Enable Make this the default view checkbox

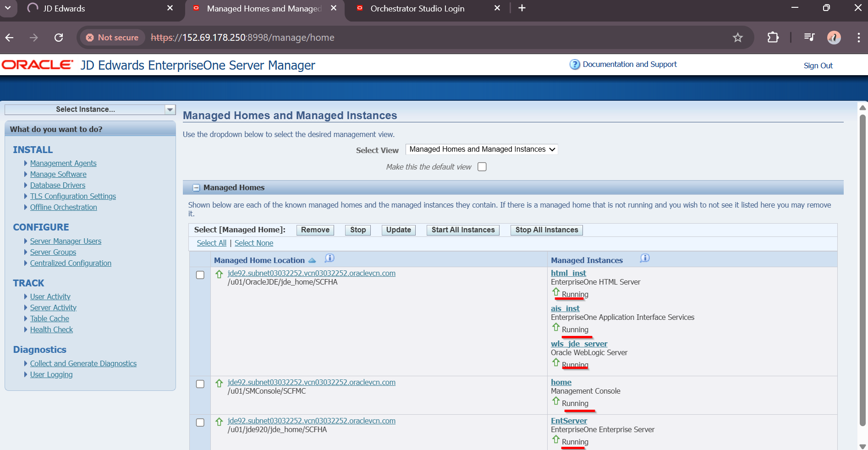(482, 167)
